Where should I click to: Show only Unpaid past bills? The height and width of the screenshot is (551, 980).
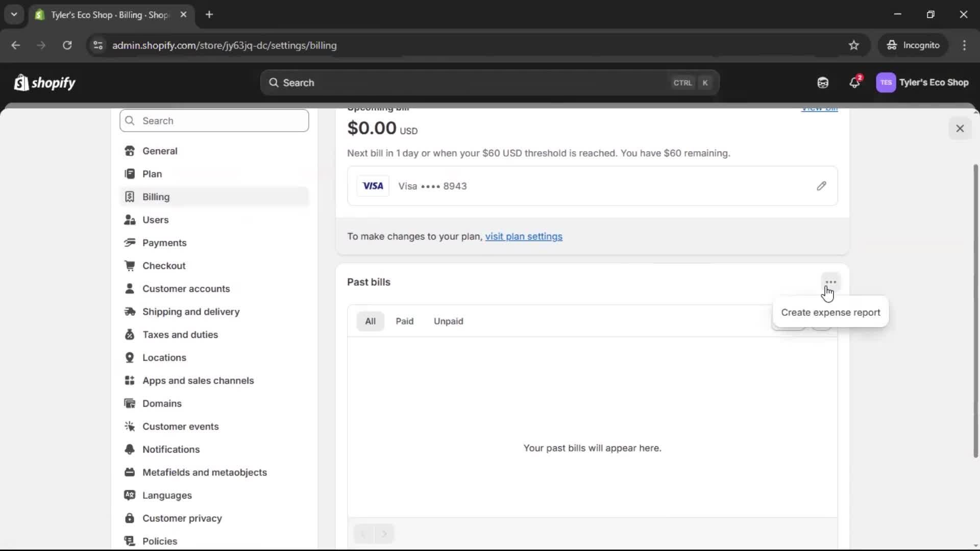coord(448,321)
